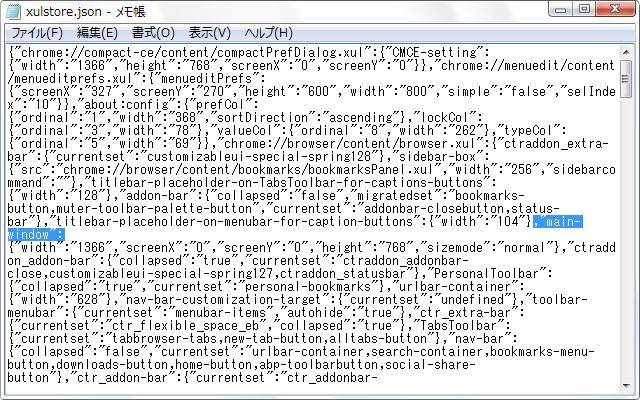640x400 pixels.
Task: Open the 表示(V) menu
Action: [x=209, y=33]
